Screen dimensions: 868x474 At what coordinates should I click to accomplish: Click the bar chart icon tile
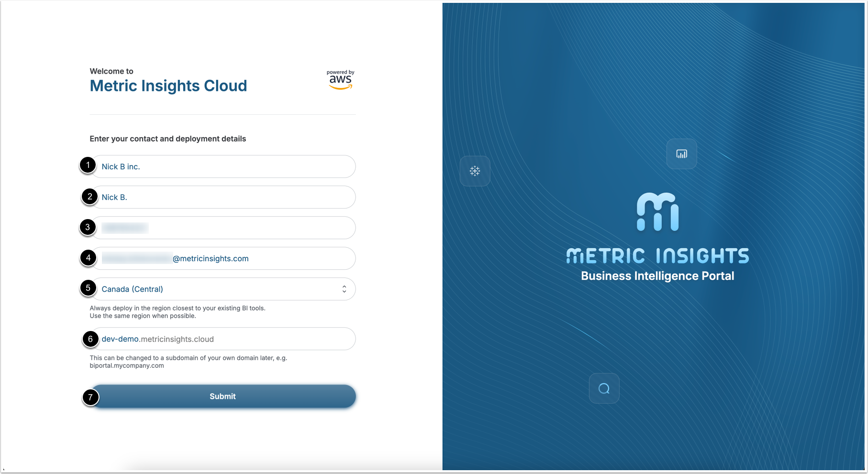(681, 154)
